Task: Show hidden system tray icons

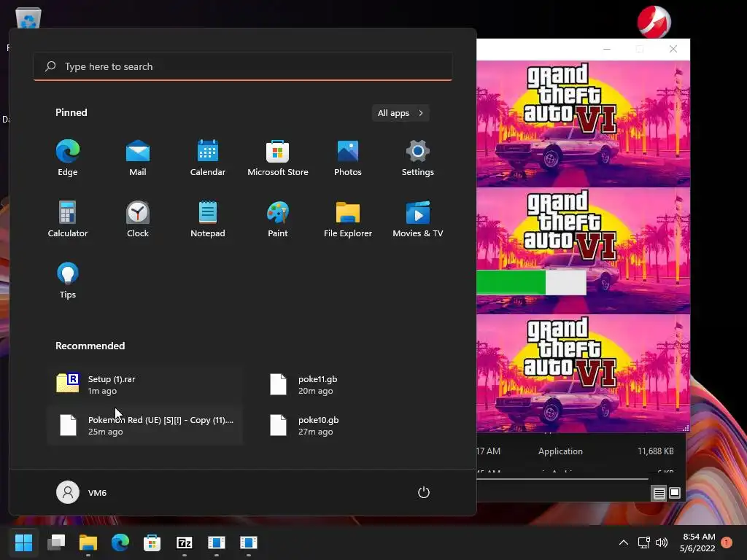Action: point(623,542)
